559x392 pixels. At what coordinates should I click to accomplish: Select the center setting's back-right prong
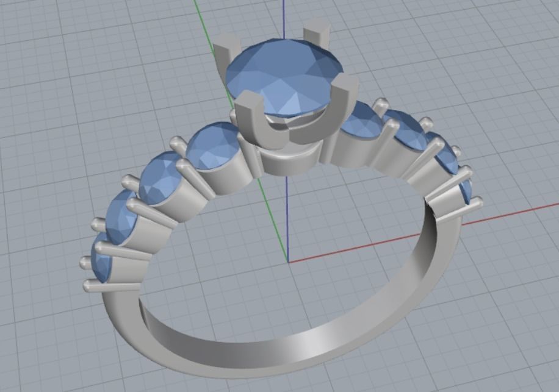316,33
